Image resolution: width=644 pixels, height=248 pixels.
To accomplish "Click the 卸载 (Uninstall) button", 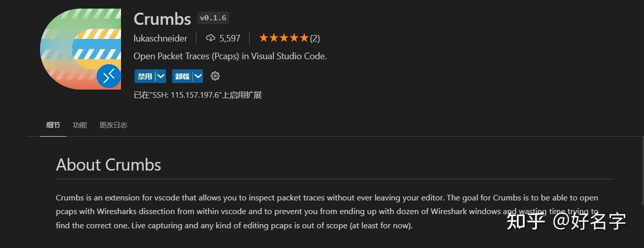I will click(182, 76).
